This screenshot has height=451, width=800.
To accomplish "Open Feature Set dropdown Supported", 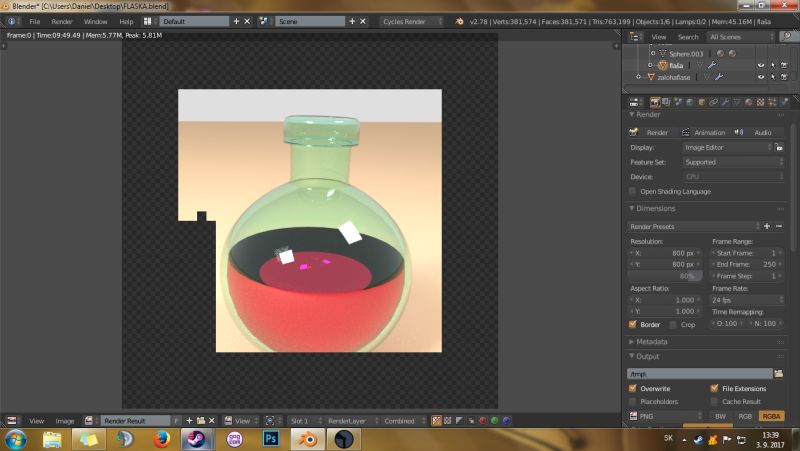I will point(733,162).
